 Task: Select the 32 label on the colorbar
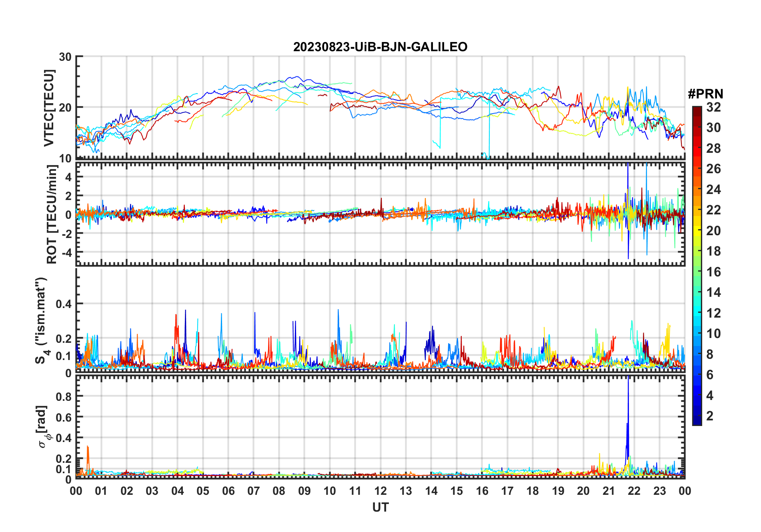click(713, 107)
